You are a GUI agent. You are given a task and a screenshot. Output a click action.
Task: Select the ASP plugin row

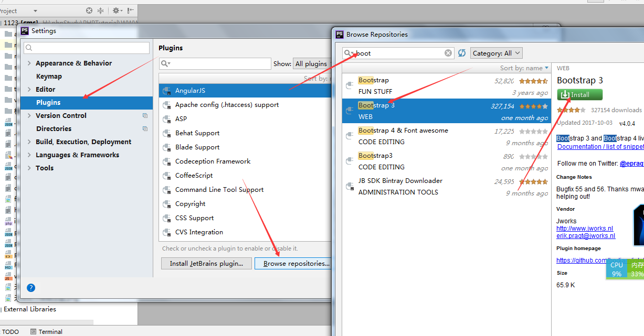pos(245,119)
